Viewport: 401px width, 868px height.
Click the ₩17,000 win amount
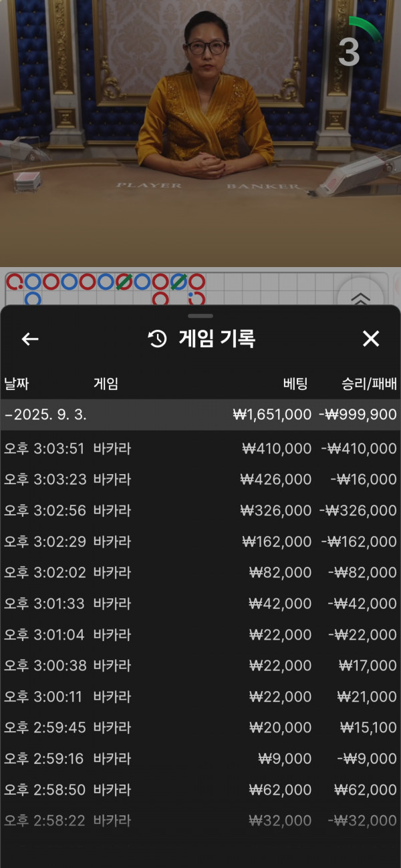368,666
